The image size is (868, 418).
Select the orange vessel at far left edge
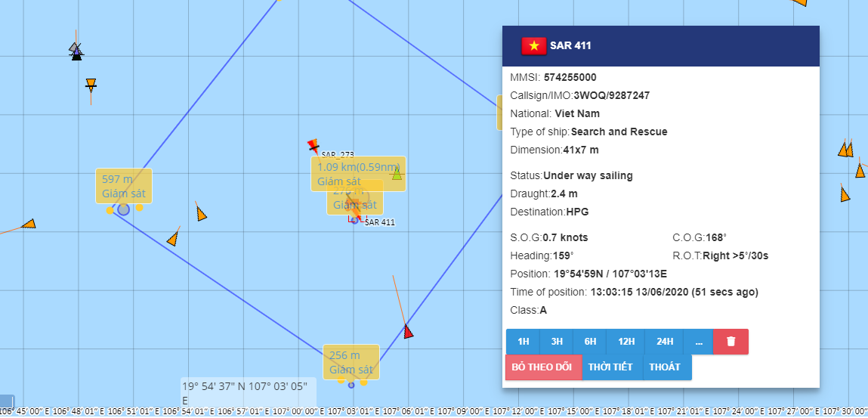point(28,224)
